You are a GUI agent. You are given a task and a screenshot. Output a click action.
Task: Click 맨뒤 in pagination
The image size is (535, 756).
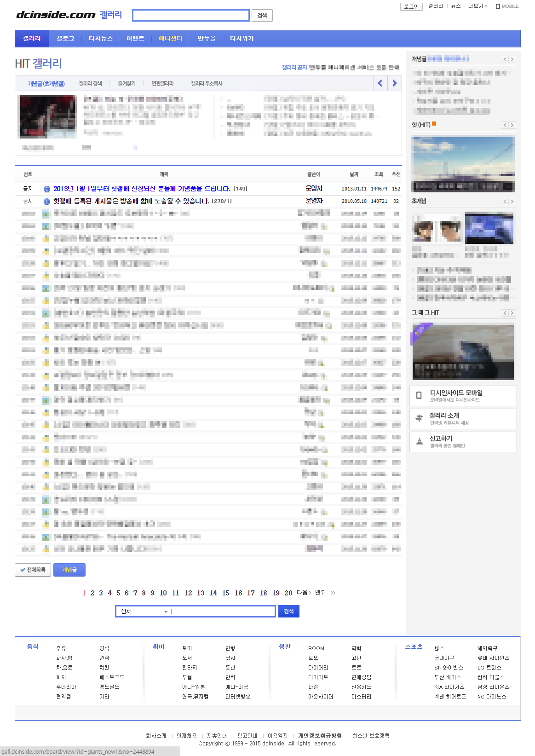tap(320, 593)
